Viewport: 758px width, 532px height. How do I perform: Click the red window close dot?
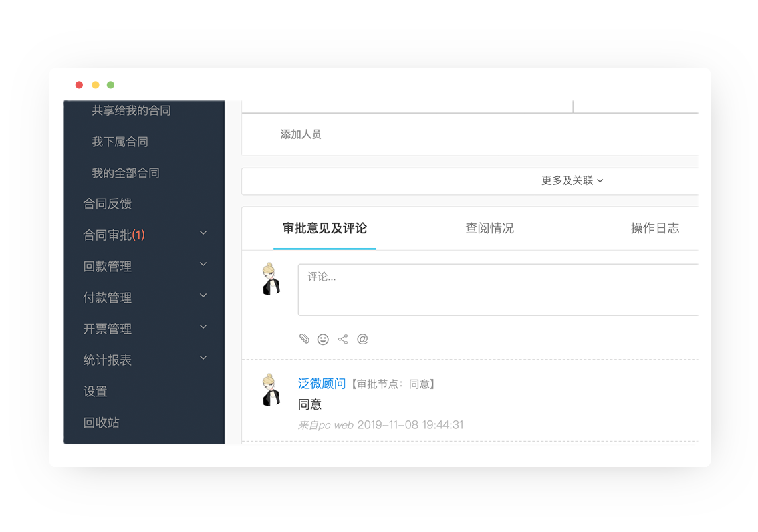pos(79,85)
